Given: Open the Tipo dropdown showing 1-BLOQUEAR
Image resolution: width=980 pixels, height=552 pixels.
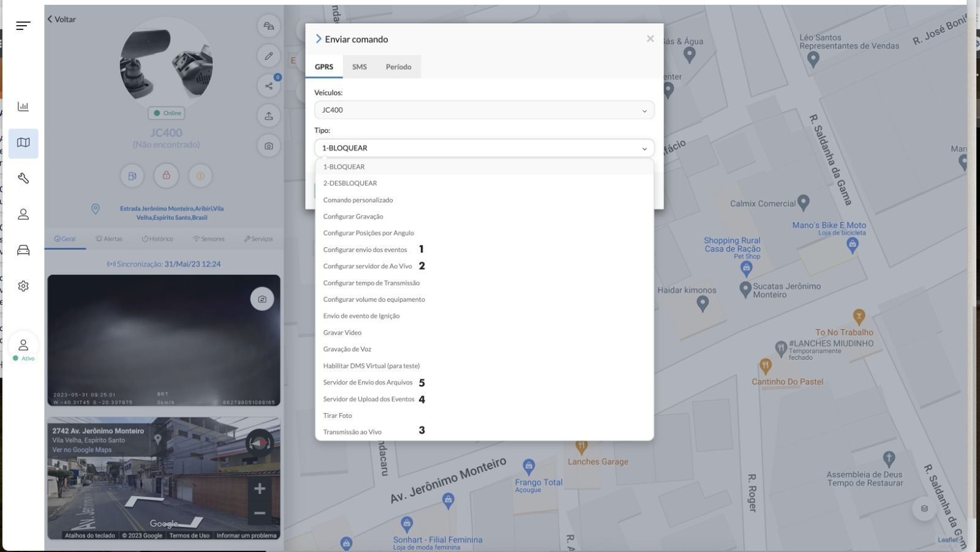Looking at the screenshot, I should [484, 148].
